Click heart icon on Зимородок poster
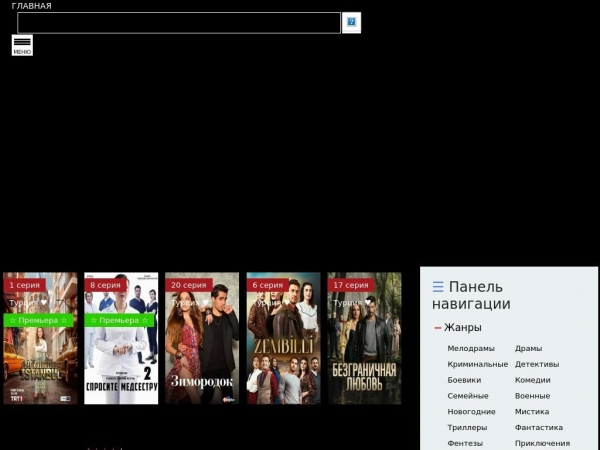600x450 pixels. 206,303
